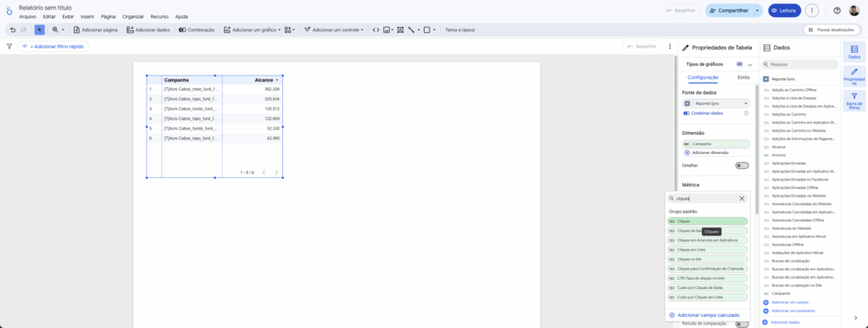
Task: Switch to the Estilo tab
Action: [743, 77]
